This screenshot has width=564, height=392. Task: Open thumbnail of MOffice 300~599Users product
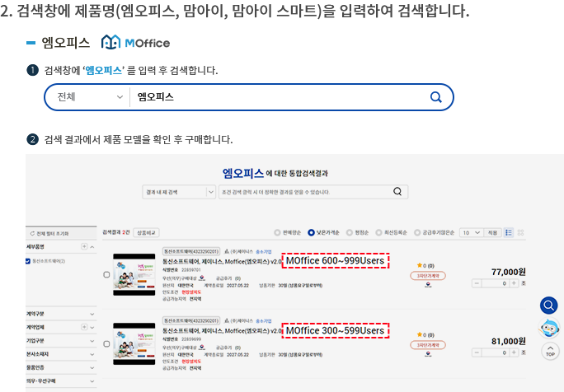(x=134, y=344)
